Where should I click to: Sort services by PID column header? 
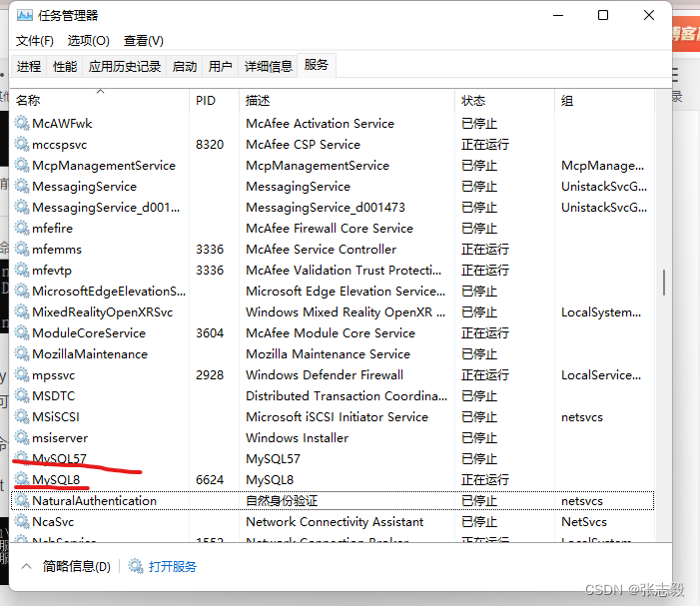point(215,101)
